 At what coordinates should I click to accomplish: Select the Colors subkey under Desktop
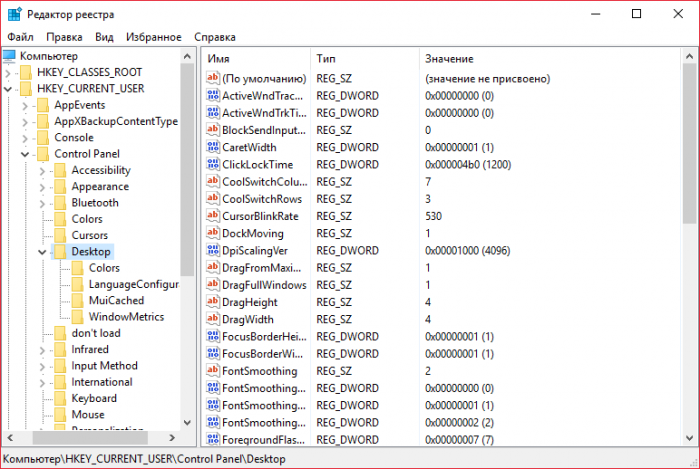pyautogui.click(x=104, y=268)
